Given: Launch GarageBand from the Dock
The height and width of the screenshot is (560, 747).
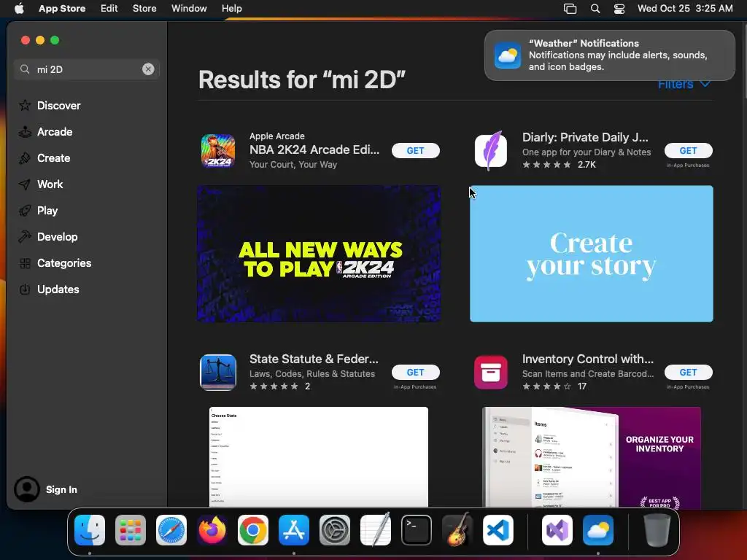Looking at the screenshot, I should (x=457, y=529).
